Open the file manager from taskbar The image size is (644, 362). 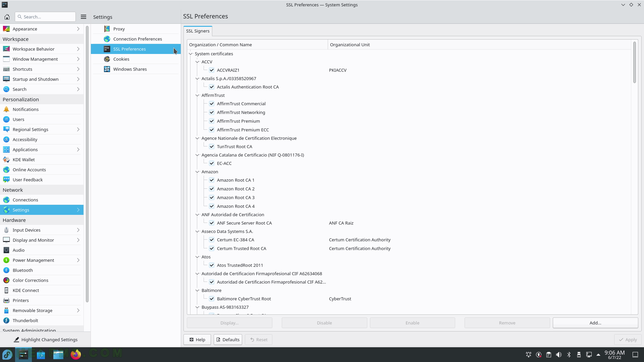point(58,354)
